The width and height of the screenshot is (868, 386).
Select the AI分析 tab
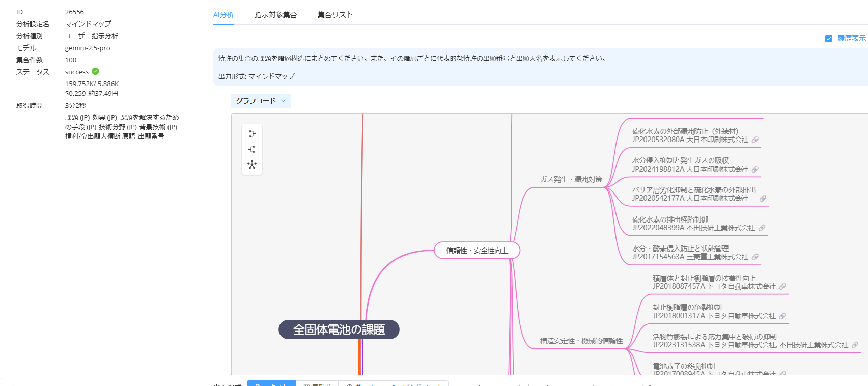tap(223, 15)
